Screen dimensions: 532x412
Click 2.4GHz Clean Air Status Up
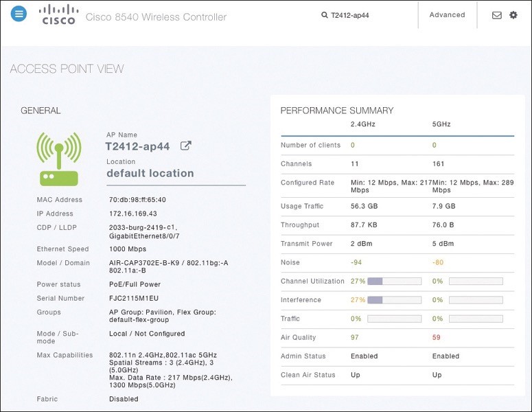(x=355, y=375)
